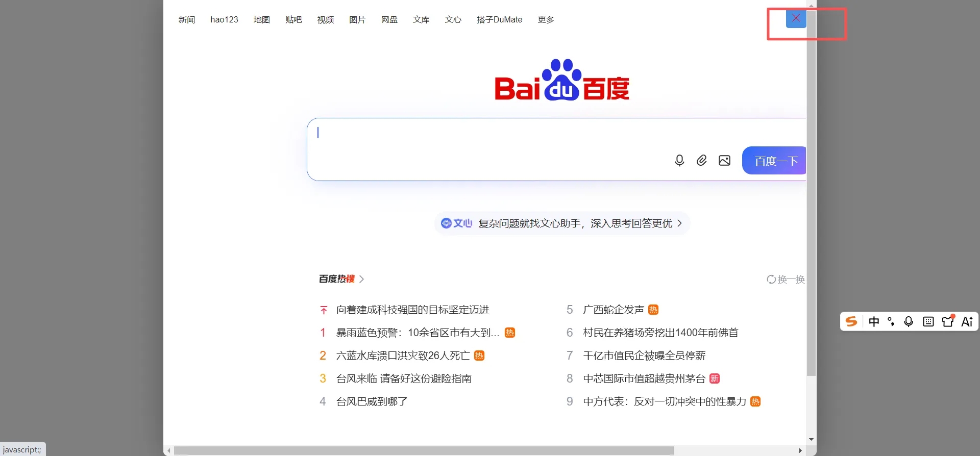Click 换一换 to refresh hot searches

pos(786,280)
